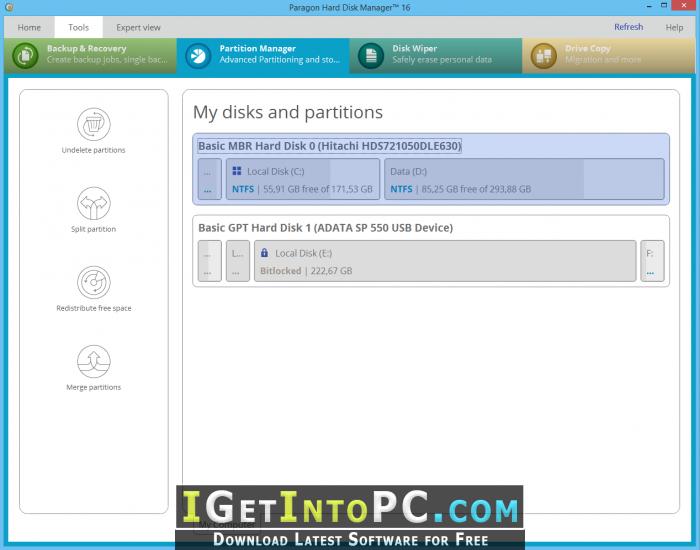The height and width of the screenshot is (550, 700).
Task: Click the lock icon on Local Disk (E:)
Action: (x=264, y=253)
